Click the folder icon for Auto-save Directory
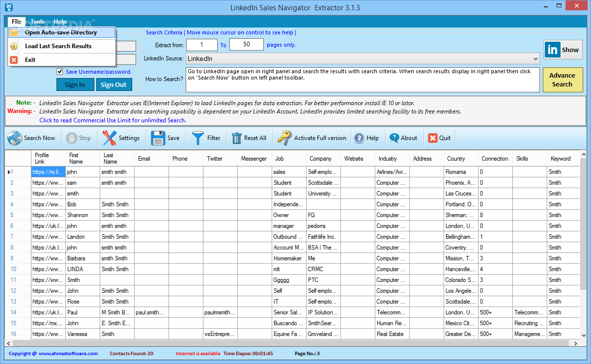591x364 pixels. coord(14,32)
